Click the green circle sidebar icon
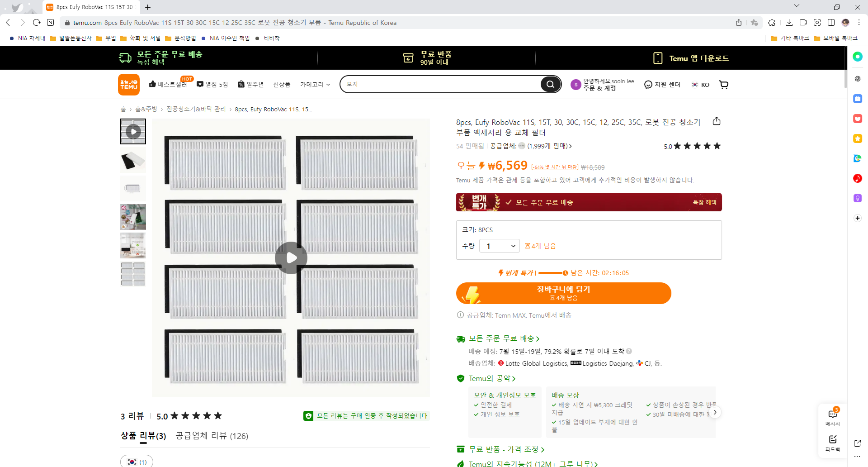Screen dimensions: 868x467 coord(858,57)
